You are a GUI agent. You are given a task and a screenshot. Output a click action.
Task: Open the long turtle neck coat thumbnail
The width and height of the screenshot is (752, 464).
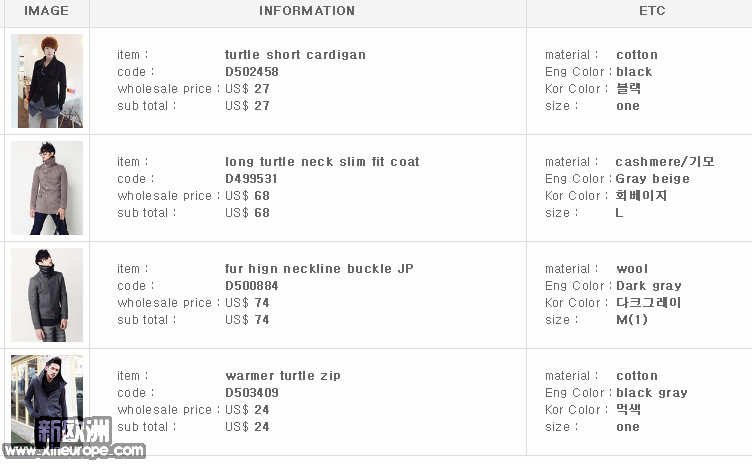coord(47,188)
